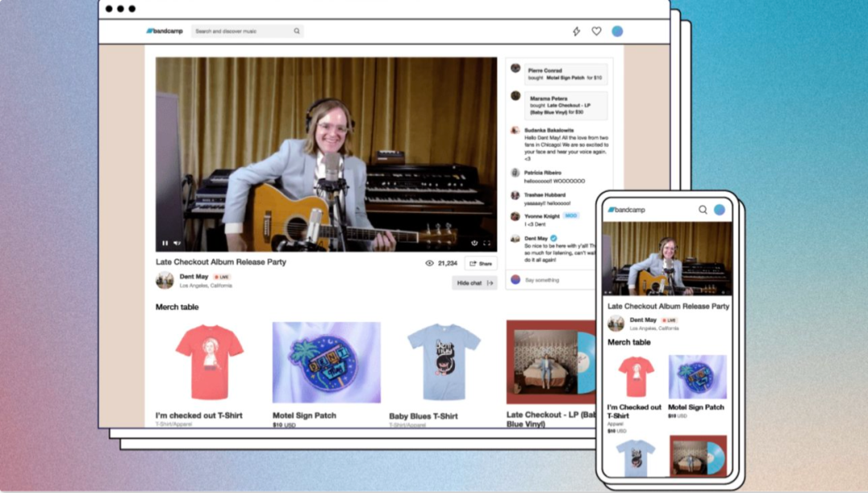Image resolution: width=868 pixels, height=493 pixels.
Task: Click Sudanka Bakalowits' chat avatar
Action: point(515,131)
